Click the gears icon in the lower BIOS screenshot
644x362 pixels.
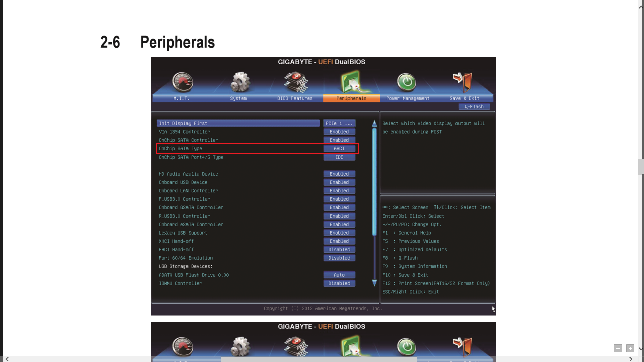[240, 347]
